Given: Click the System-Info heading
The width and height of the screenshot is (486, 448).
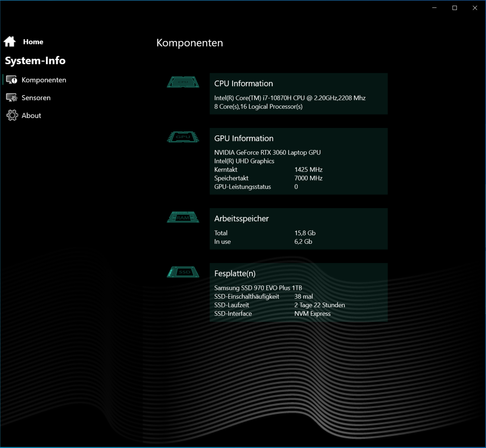Looking at the screenshot, I should click(x=35, y=60).
